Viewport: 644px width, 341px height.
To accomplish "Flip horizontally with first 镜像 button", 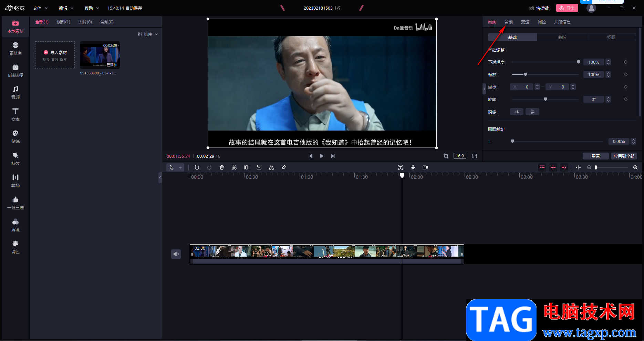I will pyautogui.click(x=517, y=112).
